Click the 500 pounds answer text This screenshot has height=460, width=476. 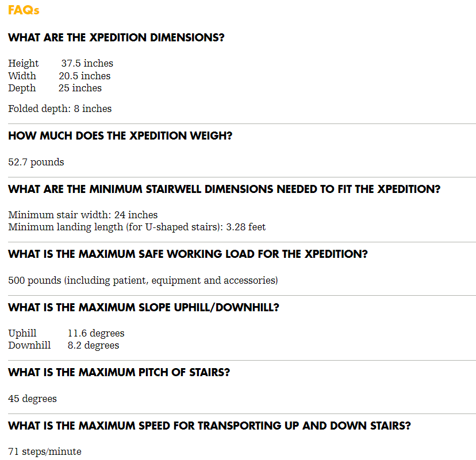click(143, 281)
